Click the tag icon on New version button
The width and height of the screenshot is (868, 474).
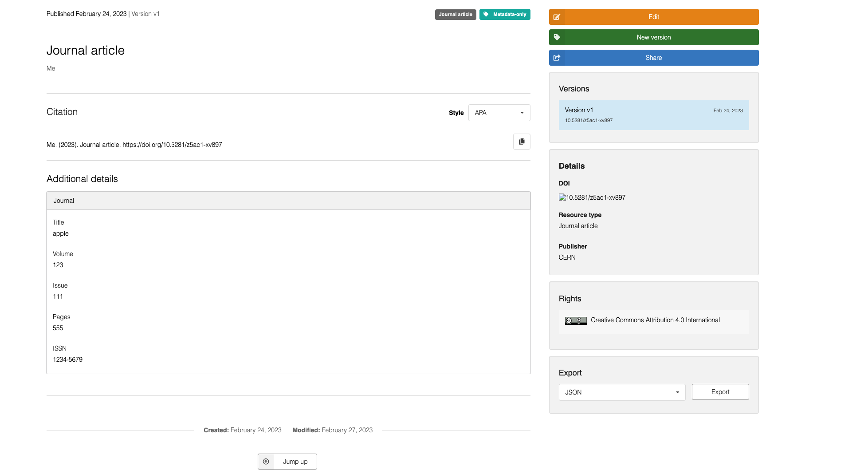(557, 37)
